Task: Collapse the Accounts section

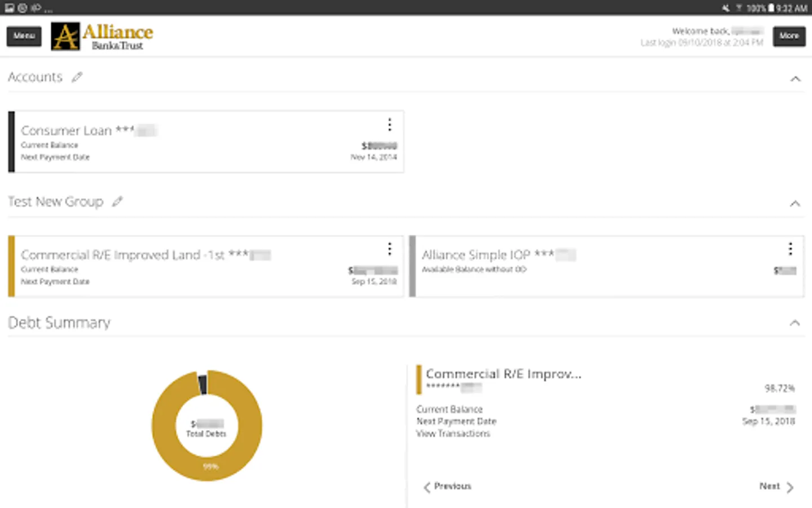Action: click(795, 79)
